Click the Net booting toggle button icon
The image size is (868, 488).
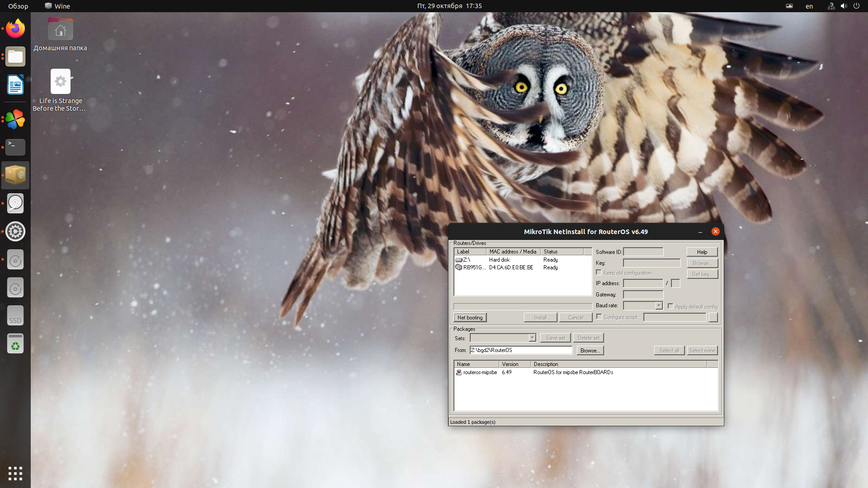coord(470,317)
